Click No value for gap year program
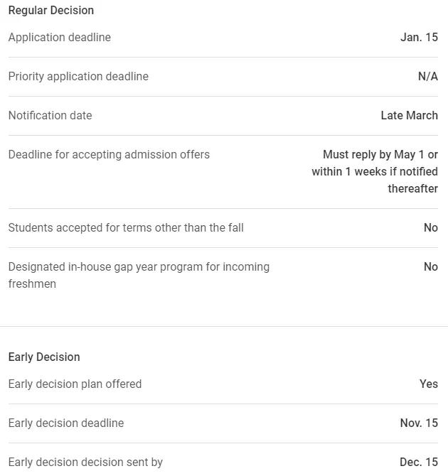The width and height of the screenshot is (448, 476). (x=431, y=267)
